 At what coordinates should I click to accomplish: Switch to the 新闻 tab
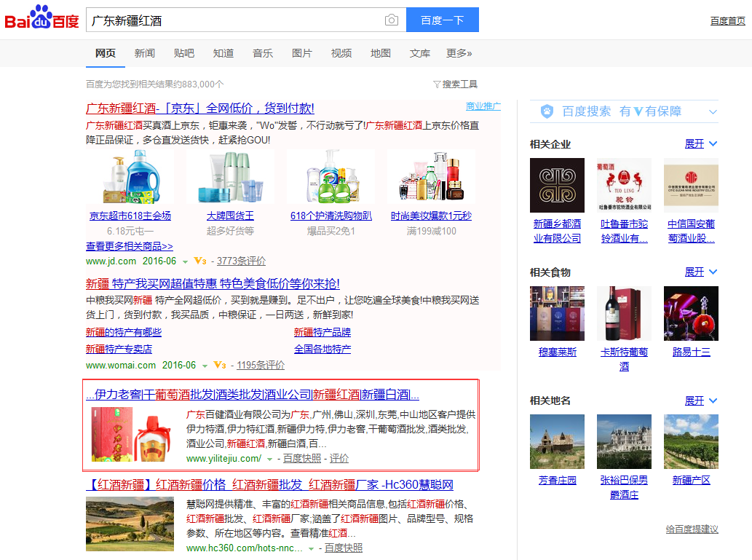145,53
